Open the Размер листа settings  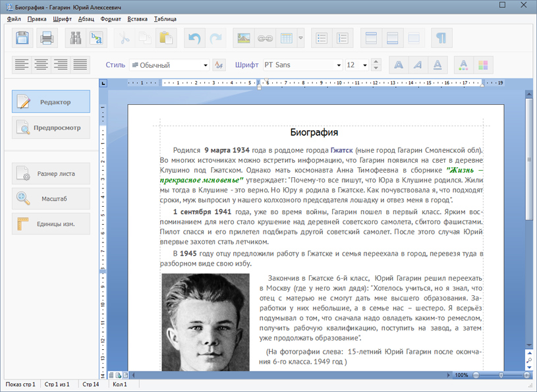(x=51, y=173)
